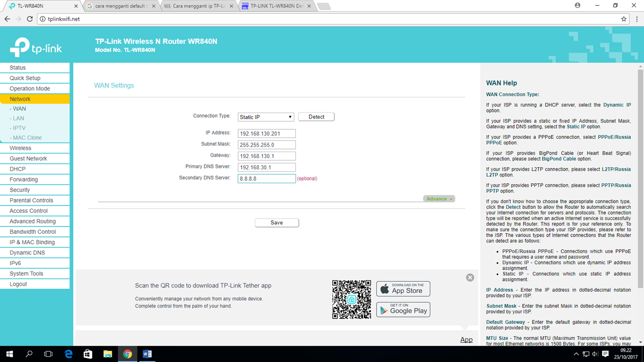The width and height of the screenshot is (644, 362).
Task: Close the TL-WR840N browser tab
Action: click(76, 6)
